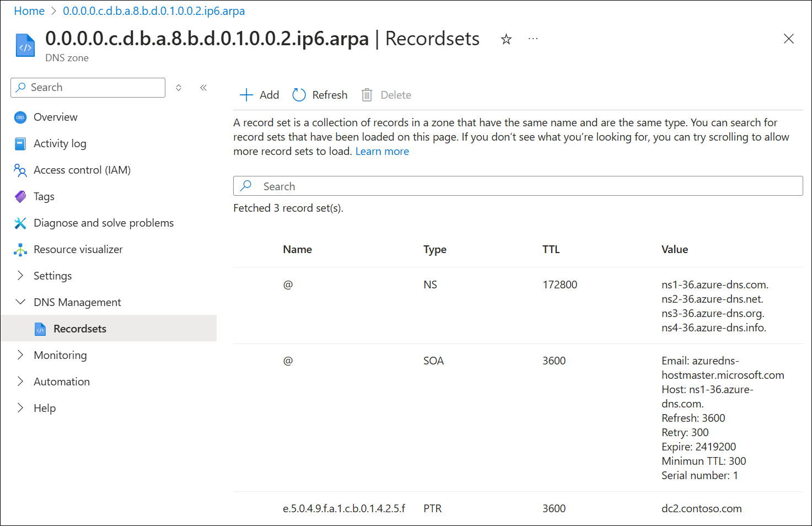Open the Resource visualizer icon

pos(20,249)
